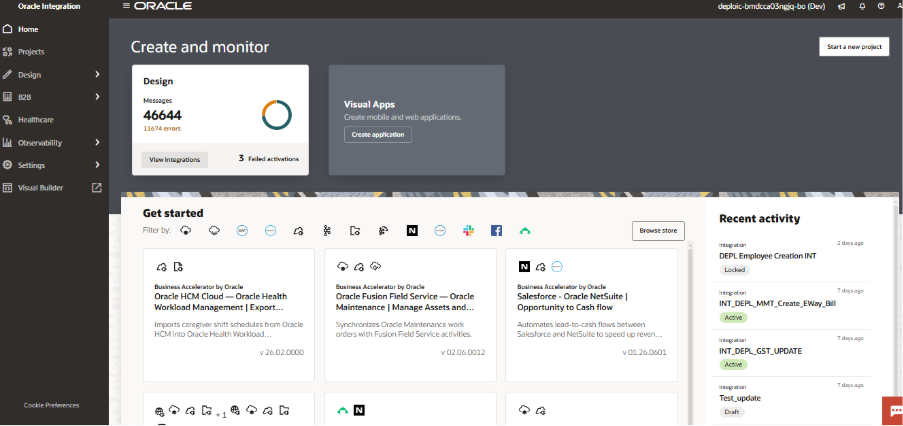The width and height of the screenshot is (903, 426).
Task: Filter by the Slack icon
Action: pos(468,231)
